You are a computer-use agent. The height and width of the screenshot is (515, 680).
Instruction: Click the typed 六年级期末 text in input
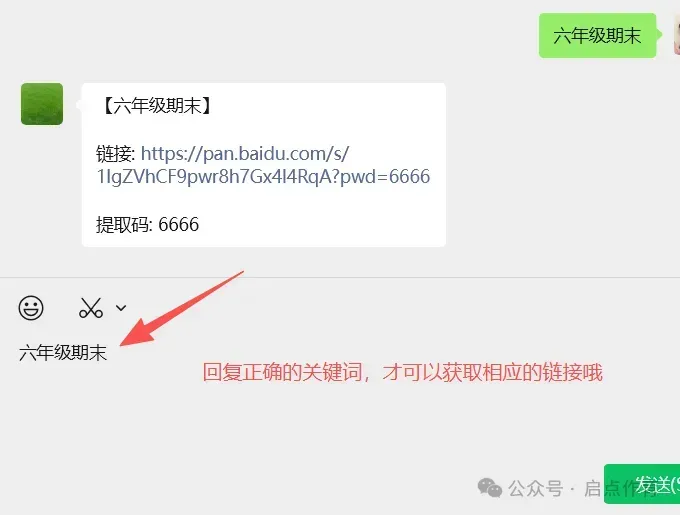(63, 353)
